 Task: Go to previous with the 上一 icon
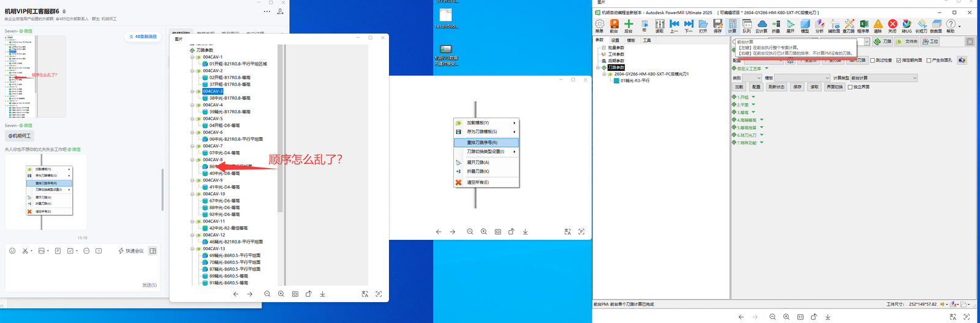coord(674,26)
